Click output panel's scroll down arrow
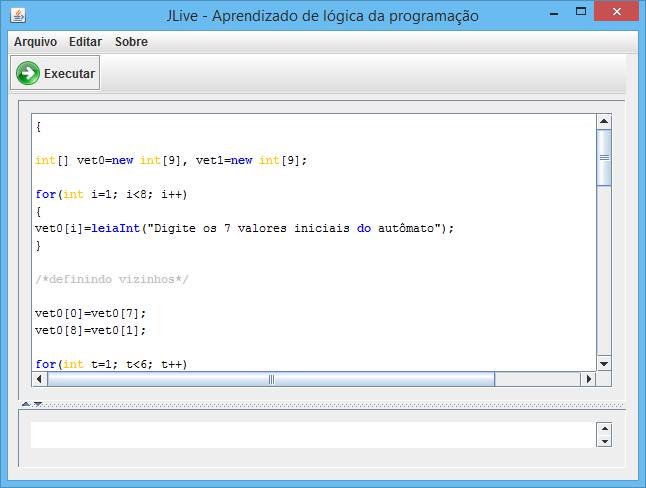646x488 pixels. (603, 441)
